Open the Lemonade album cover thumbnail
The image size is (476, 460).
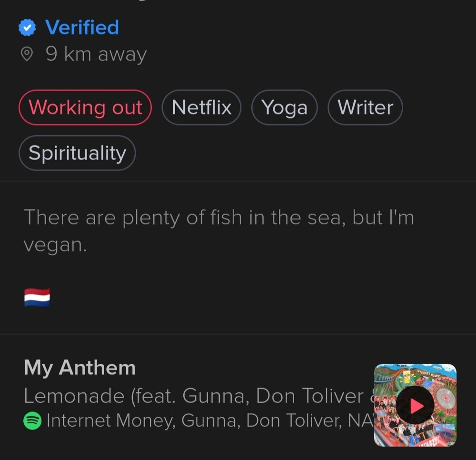point(415,405)
